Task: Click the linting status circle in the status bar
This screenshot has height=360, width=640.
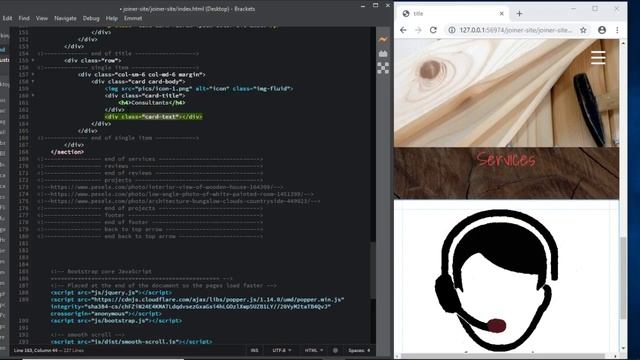Action: pos(336,350)
